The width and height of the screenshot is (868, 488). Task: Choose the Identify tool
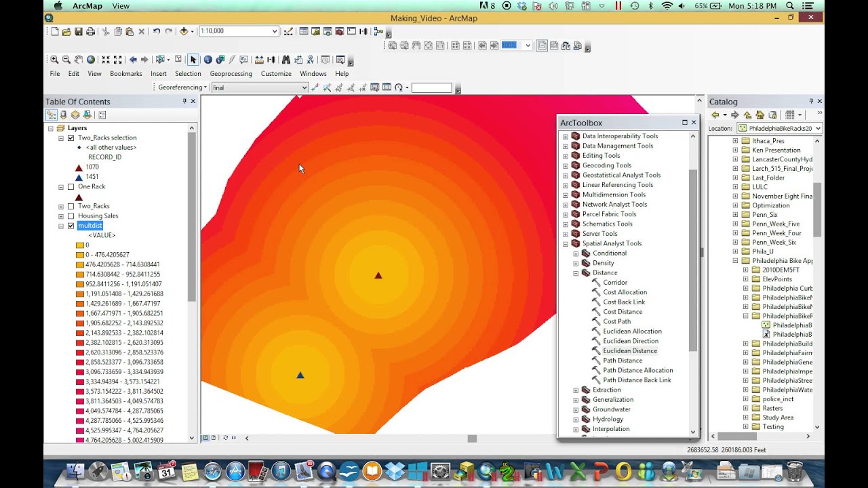click(x=208, y=60)
